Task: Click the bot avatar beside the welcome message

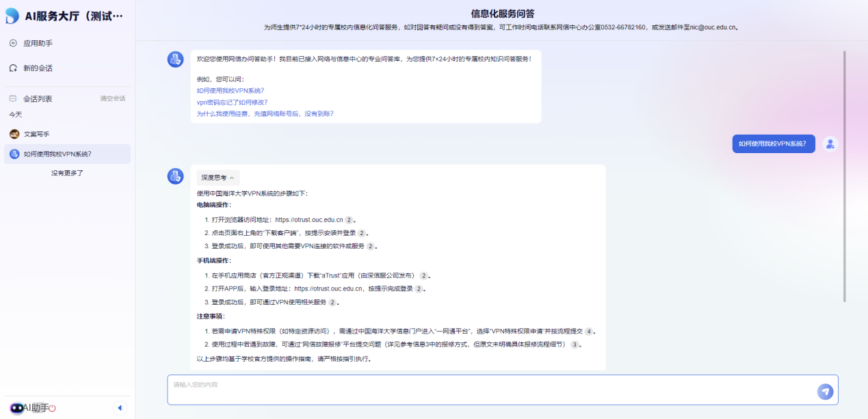Action: [x=175, y=59]
